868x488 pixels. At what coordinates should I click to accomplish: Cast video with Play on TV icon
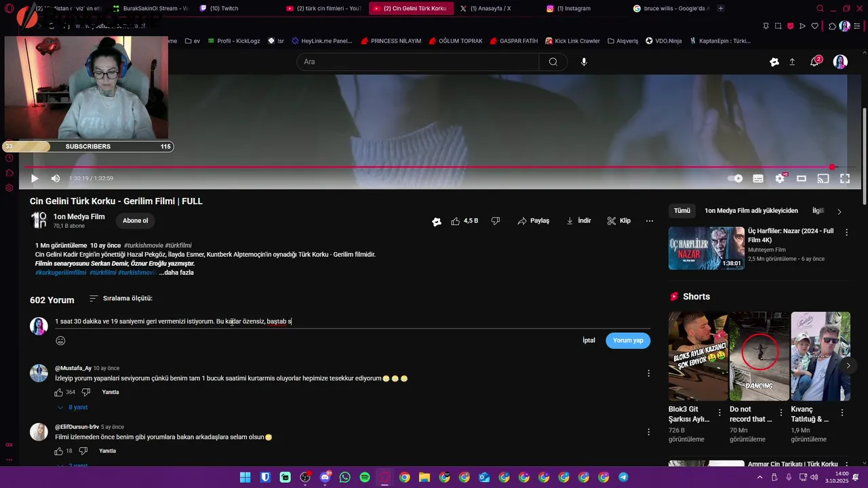pos(823,178)
